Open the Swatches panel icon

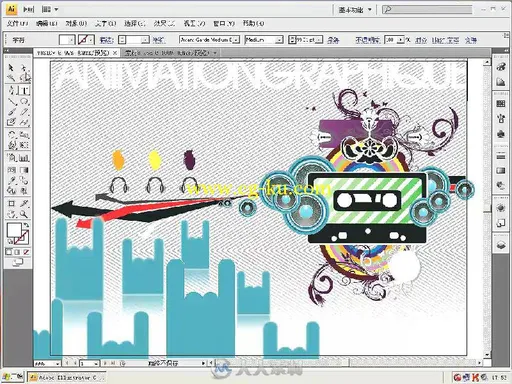click(501, 104)
